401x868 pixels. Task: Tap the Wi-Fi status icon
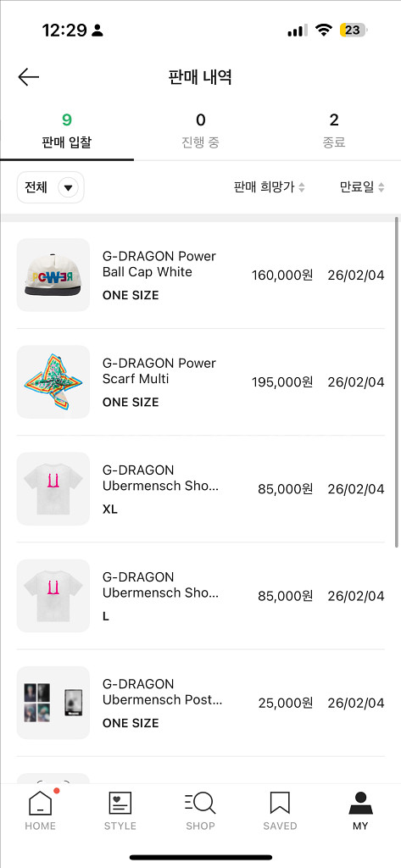(323, 31)
